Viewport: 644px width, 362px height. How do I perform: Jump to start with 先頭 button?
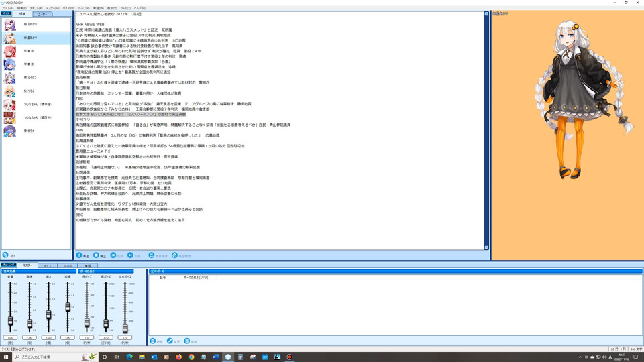pos(117,255)
